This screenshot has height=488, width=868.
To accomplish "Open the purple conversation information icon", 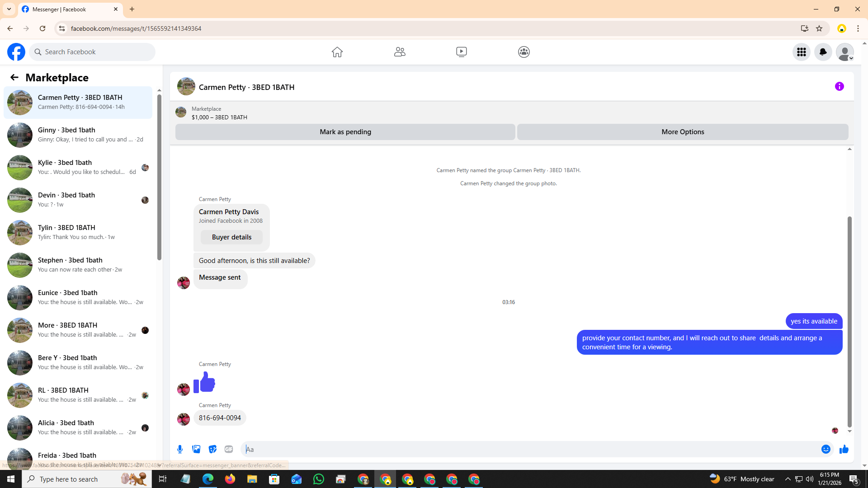I will (x=839, y=86).
